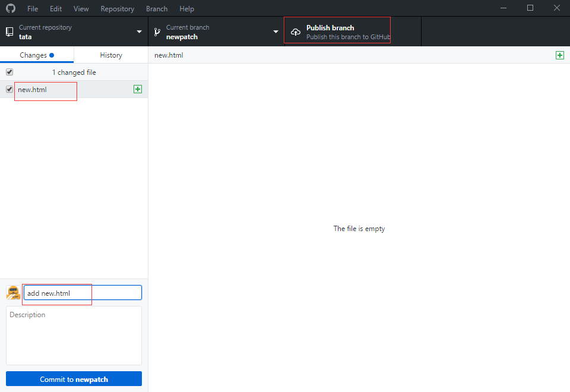Expand the Current repository dropdown arrow
570x392 pixels.
tap(139, 32)
